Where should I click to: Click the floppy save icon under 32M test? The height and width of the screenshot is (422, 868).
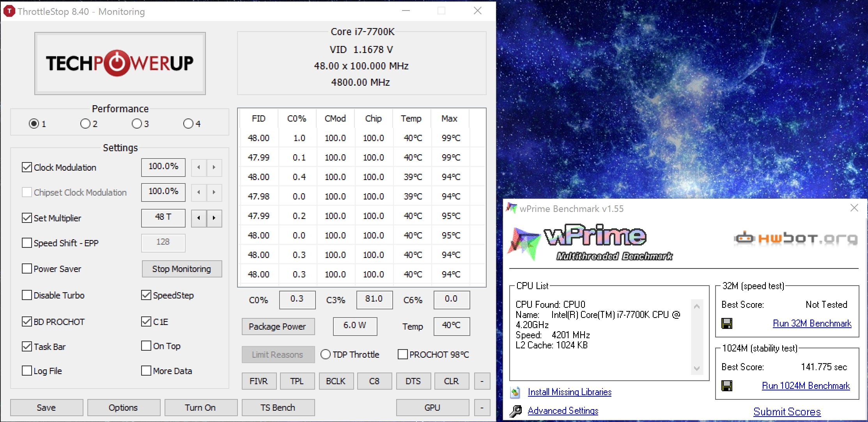(x=726, y=323)
